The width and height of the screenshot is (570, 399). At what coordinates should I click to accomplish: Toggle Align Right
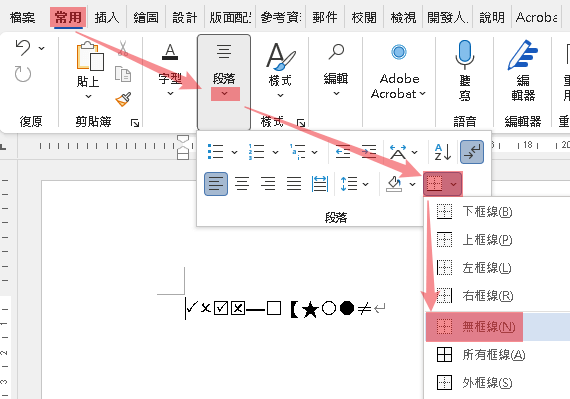tap(268, 184)
